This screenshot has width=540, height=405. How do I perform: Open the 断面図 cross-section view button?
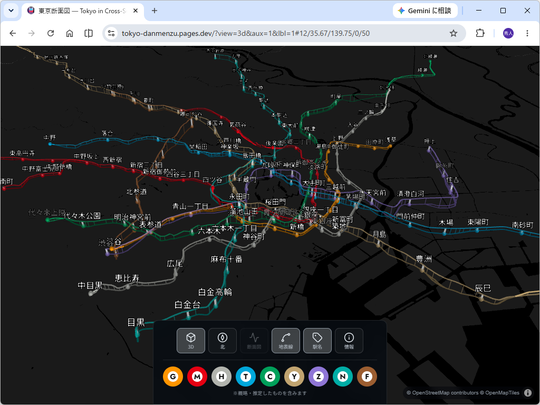pyautogui.click(x=254, y=341)
